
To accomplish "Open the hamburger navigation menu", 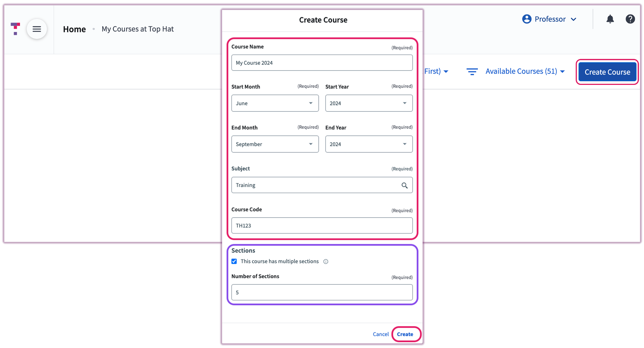I will click(37, 29).
